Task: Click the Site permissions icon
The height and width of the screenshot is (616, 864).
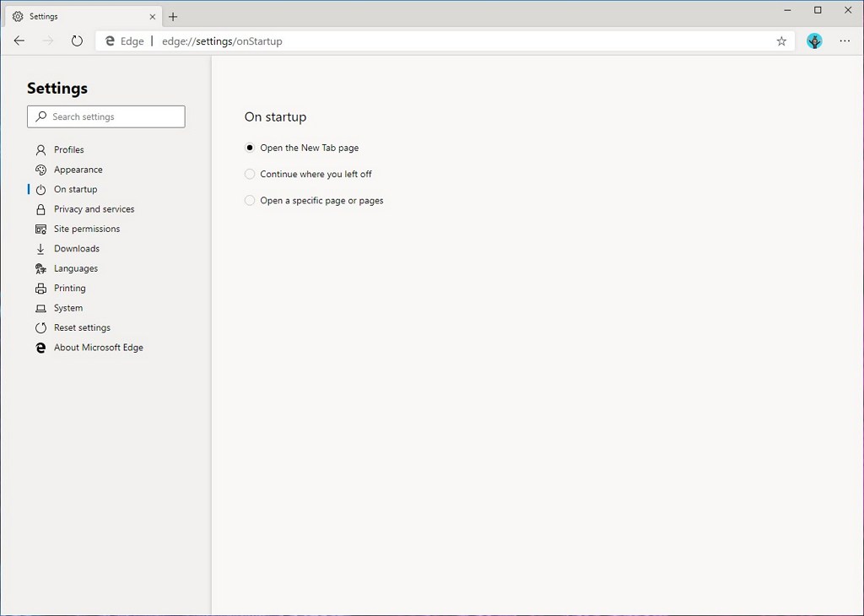Action: (40, 230)
